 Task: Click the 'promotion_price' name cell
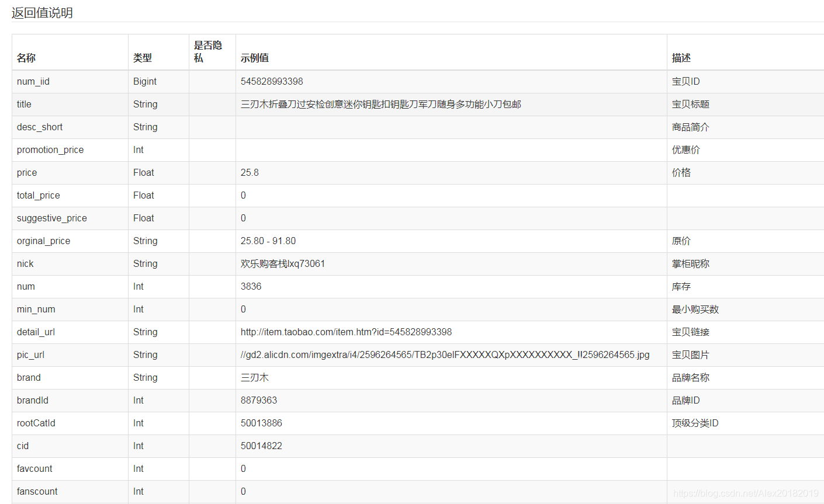[50, 150]
